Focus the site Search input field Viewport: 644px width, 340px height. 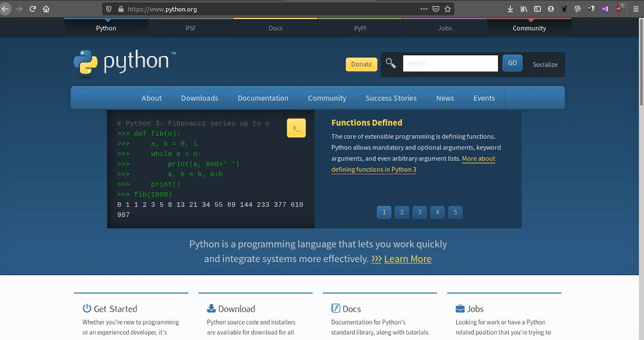click(x=450, y=63)
